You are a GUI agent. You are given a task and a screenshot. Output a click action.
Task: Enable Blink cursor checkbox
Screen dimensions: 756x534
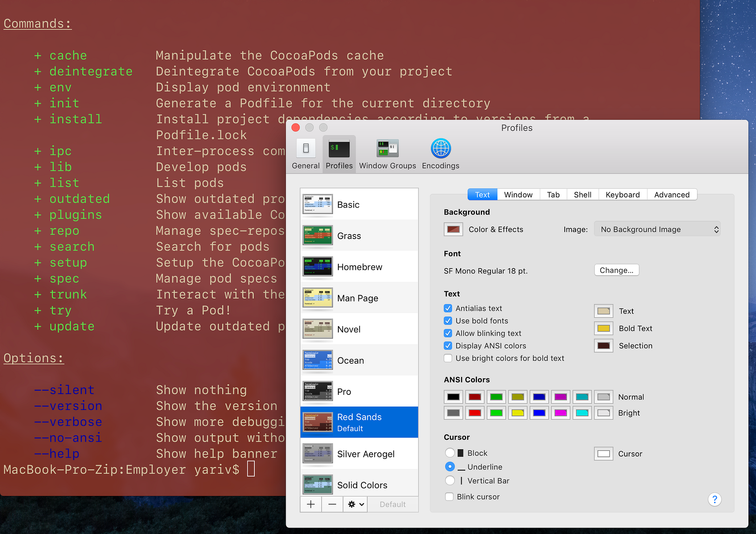coord(449,497)
